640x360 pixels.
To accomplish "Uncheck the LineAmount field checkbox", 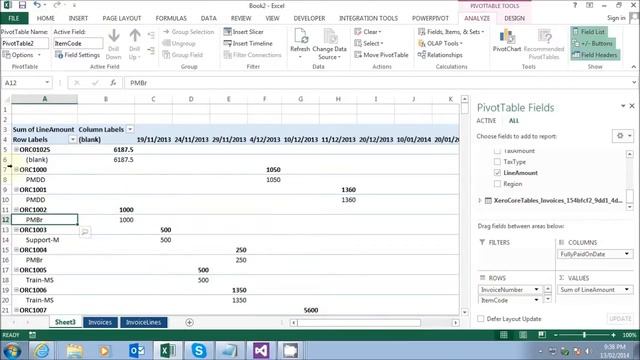I will click(x=497, y=173).
